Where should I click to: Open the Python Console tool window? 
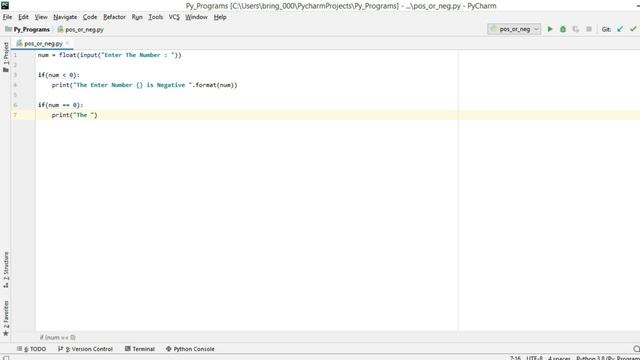point(190,349)
